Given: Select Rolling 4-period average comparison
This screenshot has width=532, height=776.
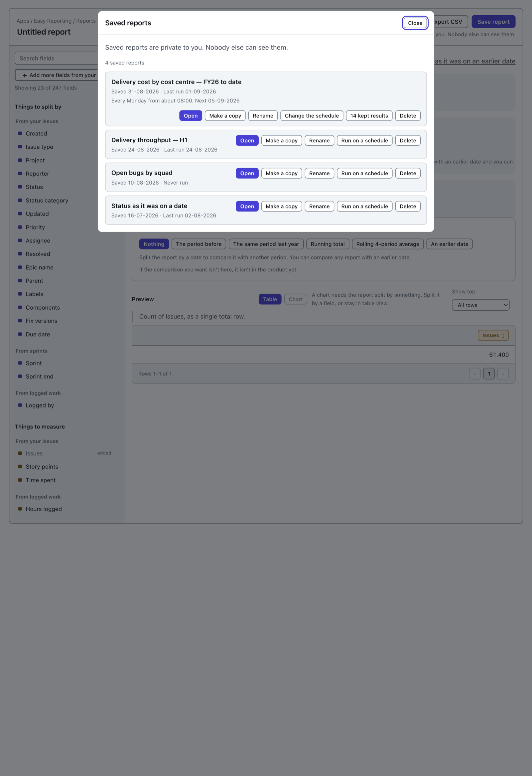Looking at the screenshot, I should point(387,244).
